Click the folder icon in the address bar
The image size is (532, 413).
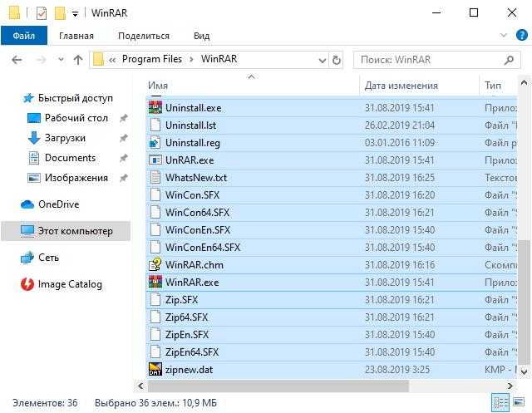point(98,60)
